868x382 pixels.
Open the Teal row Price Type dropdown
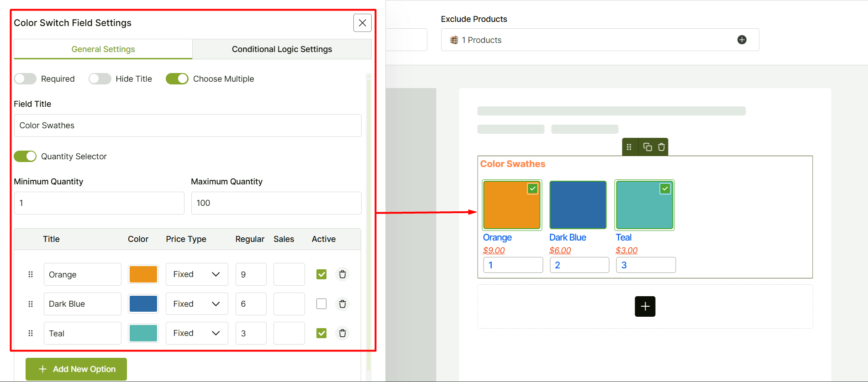pos(196,333)
